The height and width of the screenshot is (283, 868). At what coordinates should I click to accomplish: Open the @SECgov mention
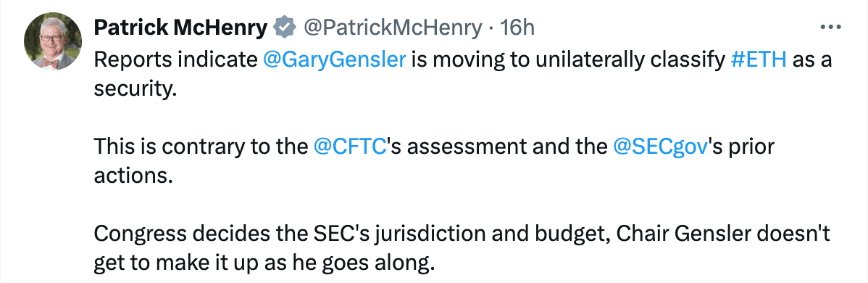click(x=660, y=147)
